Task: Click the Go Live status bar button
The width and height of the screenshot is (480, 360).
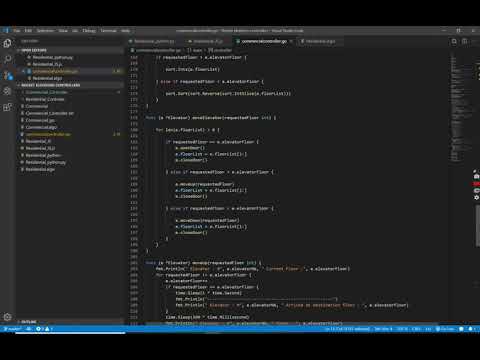Action: click(445, 329)
